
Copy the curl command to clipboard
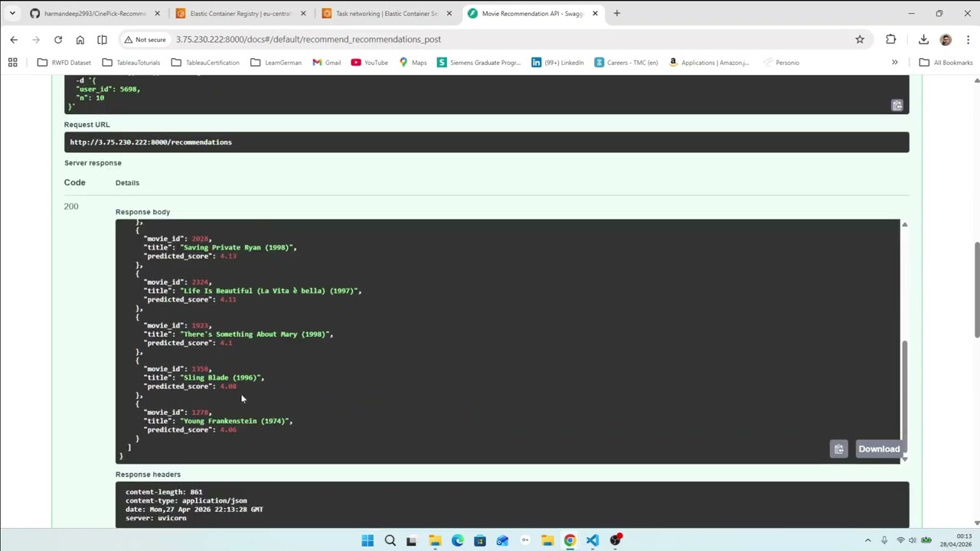897,106
